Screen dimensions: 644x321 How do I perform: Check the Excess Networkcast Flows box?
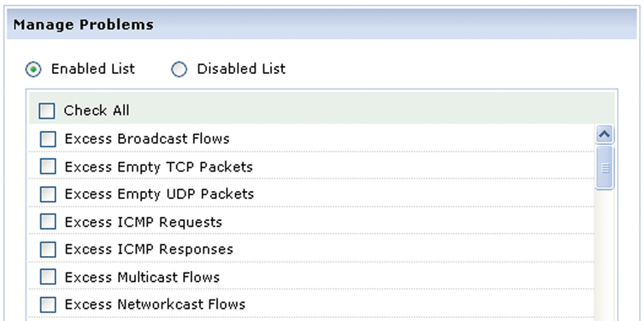48,305
